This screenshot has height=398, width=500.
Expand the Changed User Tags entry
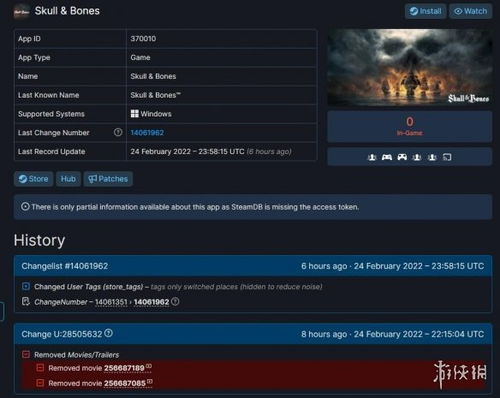pos(26,286)
